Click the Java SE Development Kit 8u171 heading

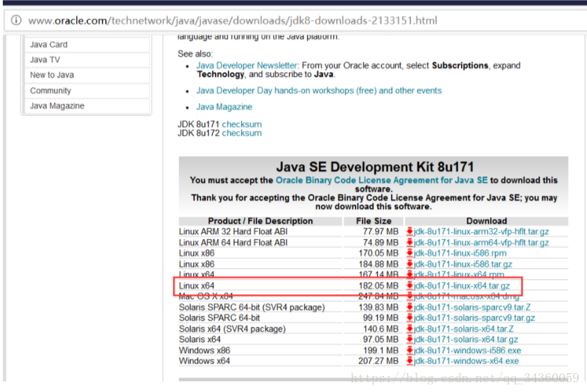point(375,166)
